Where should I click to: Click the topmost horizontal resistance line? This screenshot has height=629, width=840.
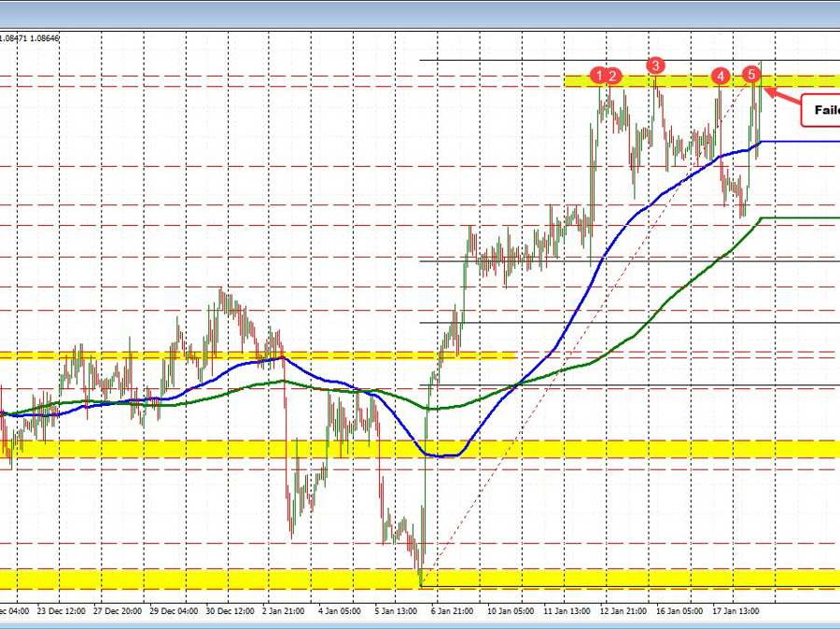point(513,61)
